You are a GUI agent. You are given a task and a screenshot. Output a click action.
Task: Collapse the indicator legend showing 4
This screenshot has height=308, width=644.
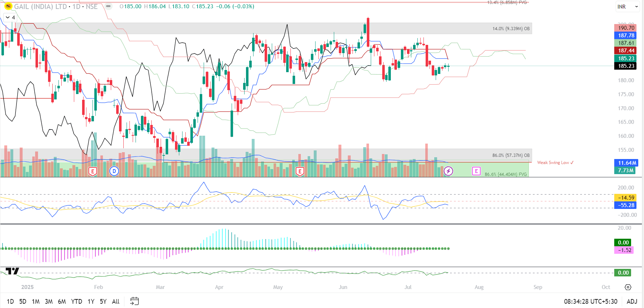coord(10,17)
